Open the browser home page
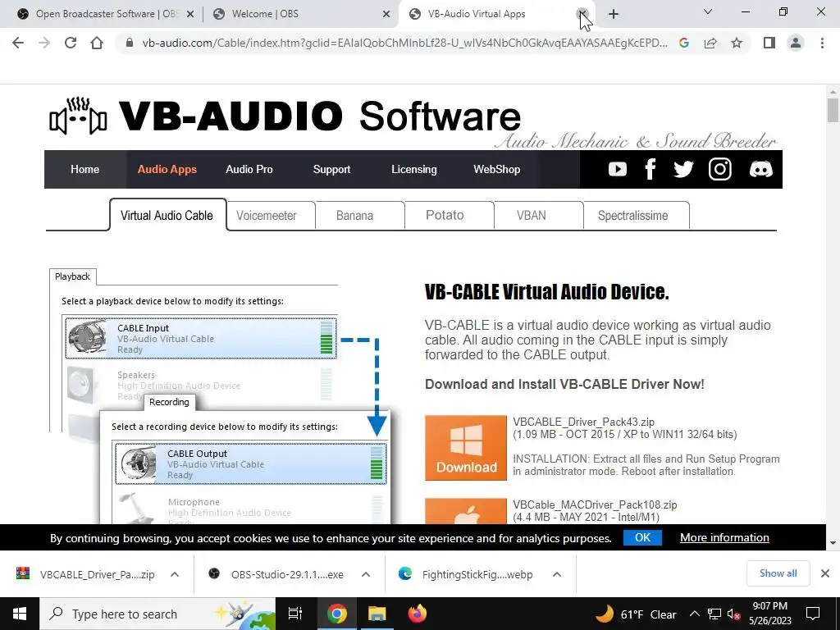Viewport: 840px width, 630px height. pos(97,43)
